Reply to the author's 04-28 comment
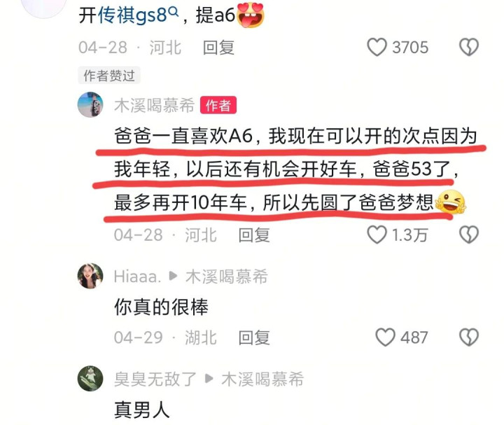 pos(254,235)
